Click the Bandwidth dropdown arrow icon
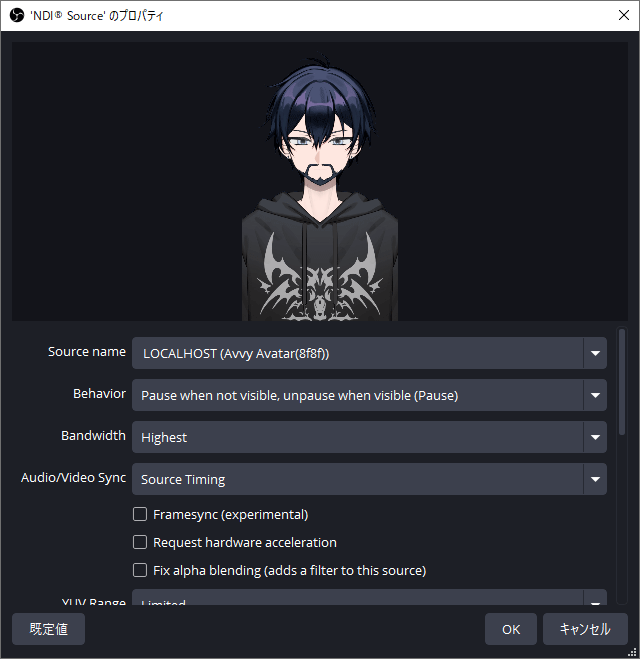This screenshot has width=640, height=659. coord(595,437)
